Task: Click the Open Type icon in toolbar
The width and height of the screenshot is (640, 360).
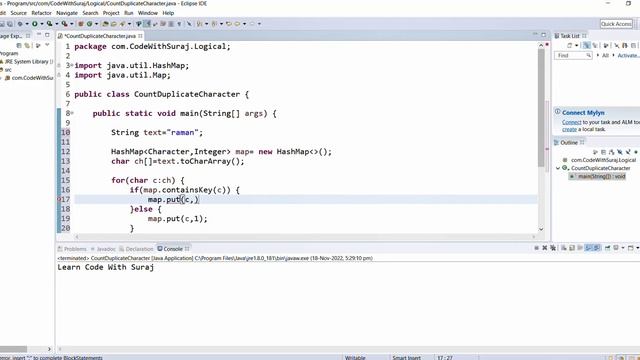Action: (x=106, y=24)
